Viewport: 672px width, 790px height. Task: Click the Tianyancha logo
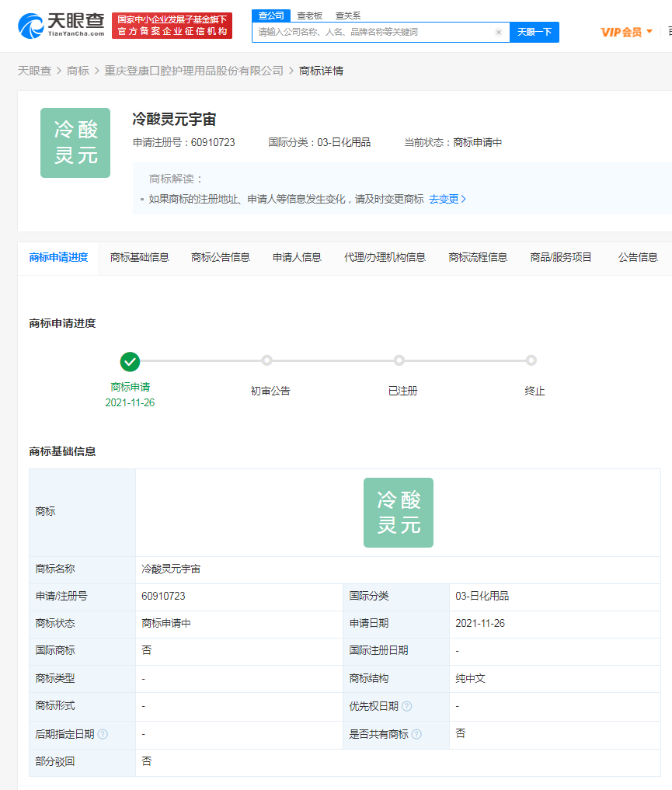click(x=61, y=25)
